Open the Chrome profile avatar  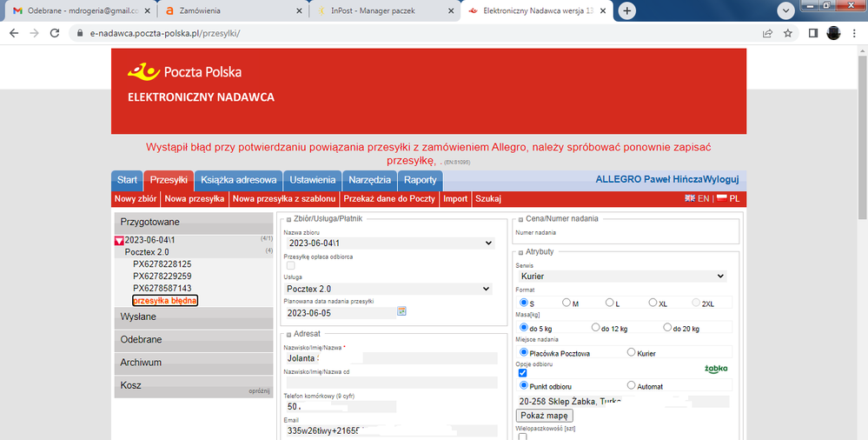click(833, 33)
